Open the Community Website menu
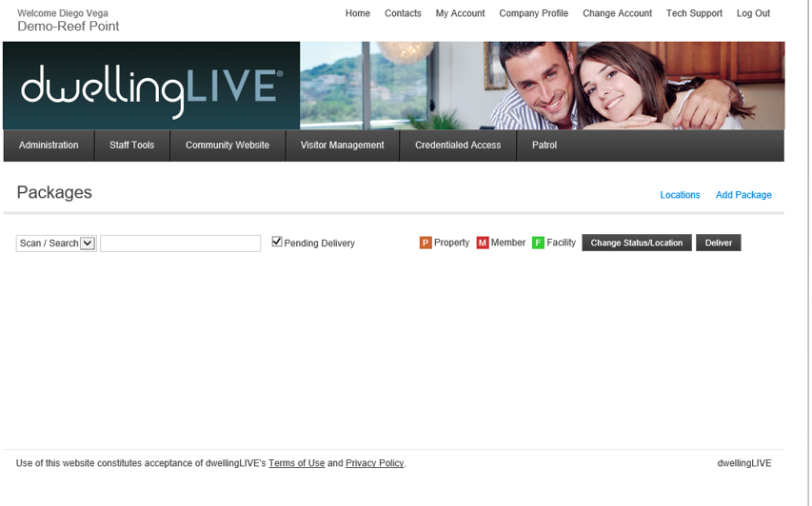Viewport: 812px width, 506px height. point(228,146)
